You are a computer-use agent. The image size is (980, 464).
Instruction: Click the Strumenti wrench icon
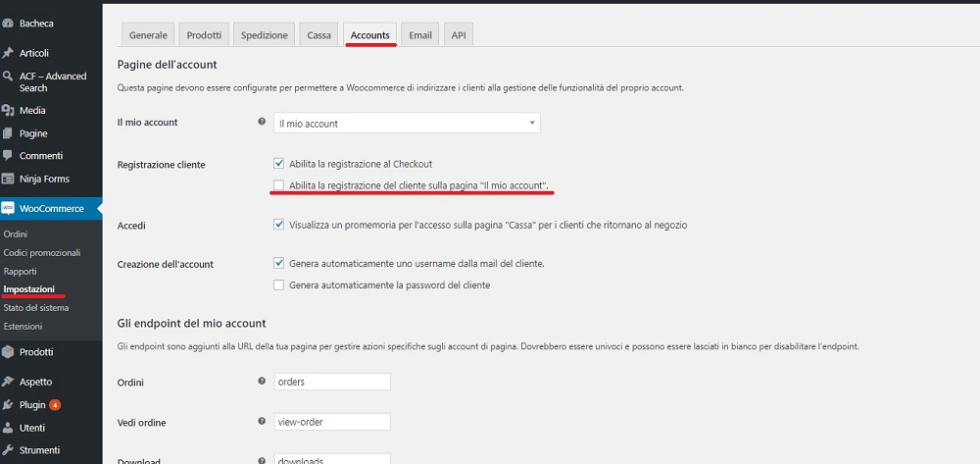[8, 450]
